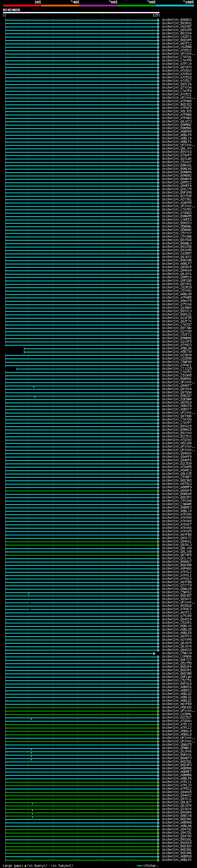Viewport: 197px width, 868px height.
Task: Click the UniRef100_B9REA5 label
Action: 177,494
